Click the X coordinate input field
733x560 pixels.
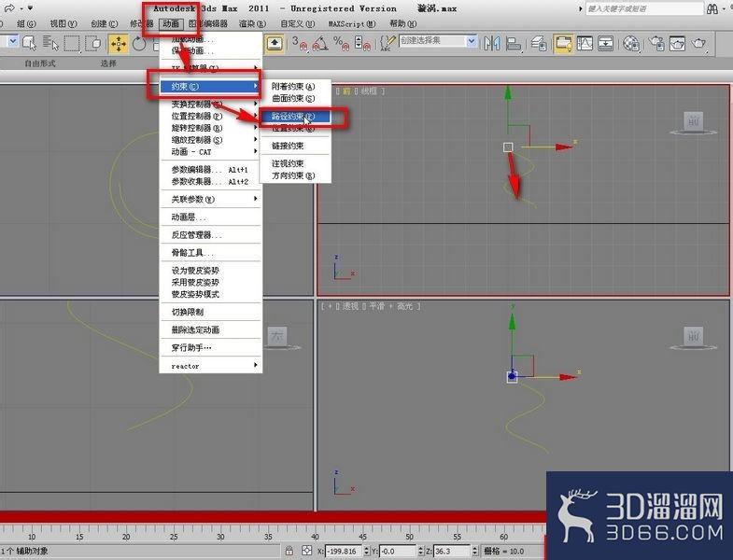click(344, 551)
